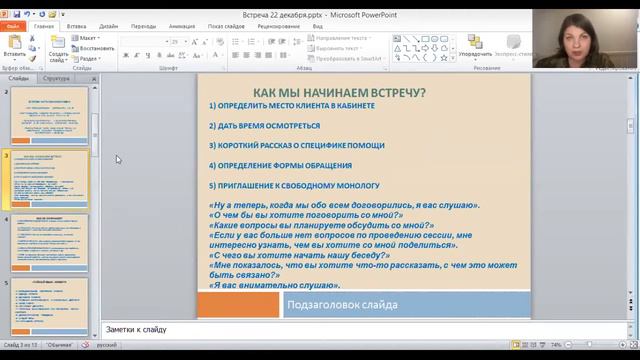Image resolution: width=640 pixels, height=360 pixels.
Task: Select the star shape in shapes gallery
Action: click(x=444, y=58)
